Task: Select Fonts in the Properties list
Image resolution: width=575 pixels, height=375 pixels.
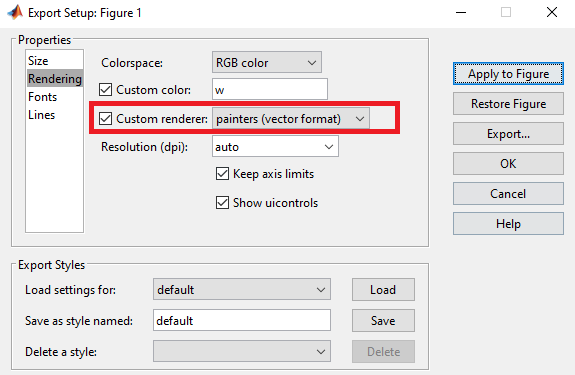Action: point(54,97)
